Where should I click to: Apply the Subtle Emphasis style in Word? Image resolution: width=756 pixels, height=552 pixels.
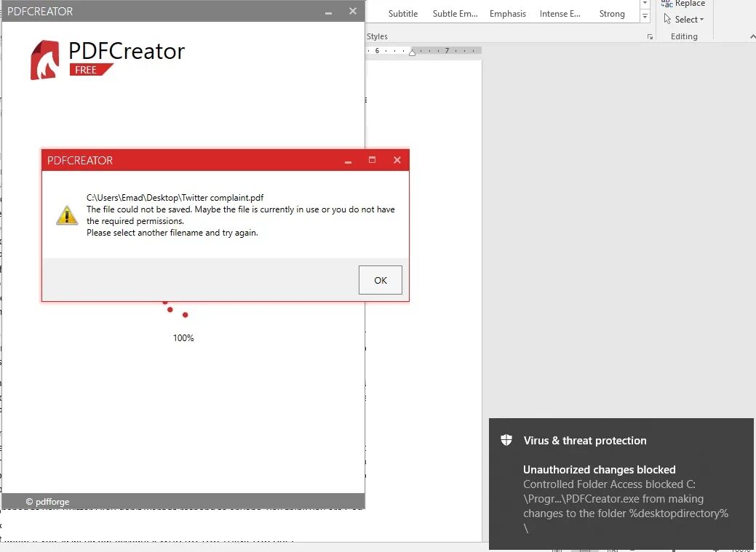click(455, 14)
